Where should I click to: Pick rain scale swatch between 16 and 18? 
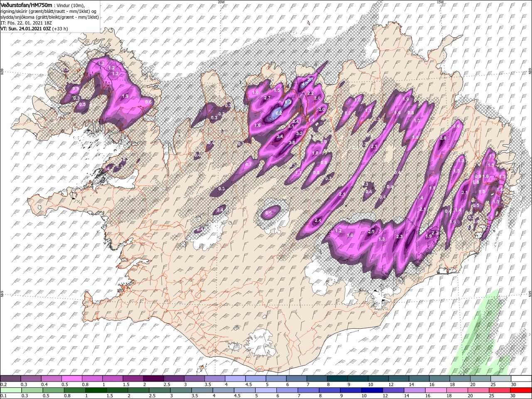(x=436, y=390)
